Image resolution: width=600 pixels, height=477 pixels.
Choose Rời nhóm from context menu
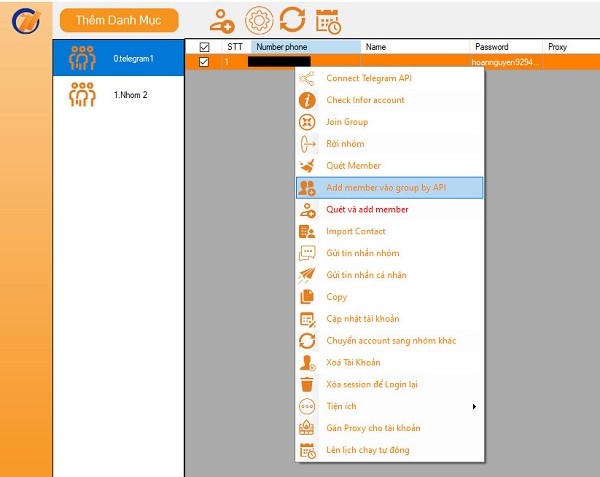click(390, 143)
